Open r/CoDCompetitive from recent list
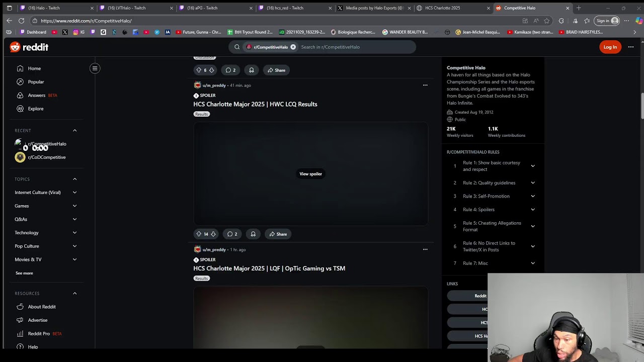This screenshot has width=644, height=362. [x=46, y=157]
